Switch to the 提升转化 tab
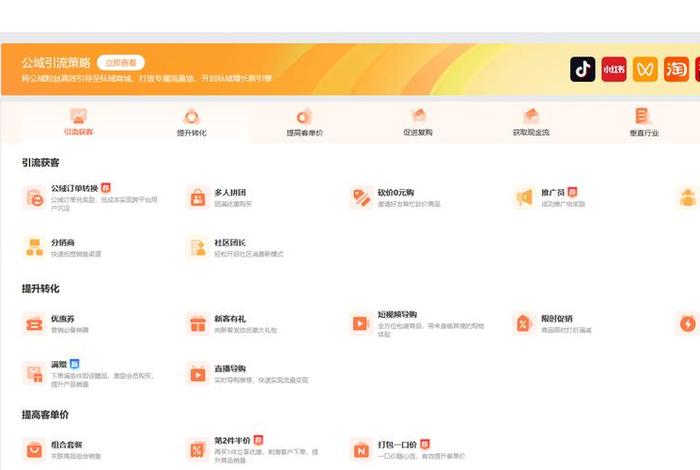This screenshot has width=700, height=470. click(x=192, y=122)
